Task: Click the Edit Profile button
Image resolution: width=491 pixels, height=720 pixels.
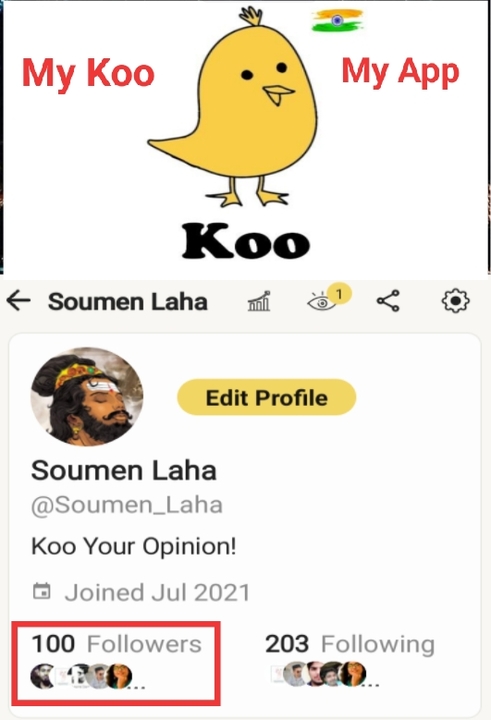Action: pyautogui.click(x=266, y=398)
